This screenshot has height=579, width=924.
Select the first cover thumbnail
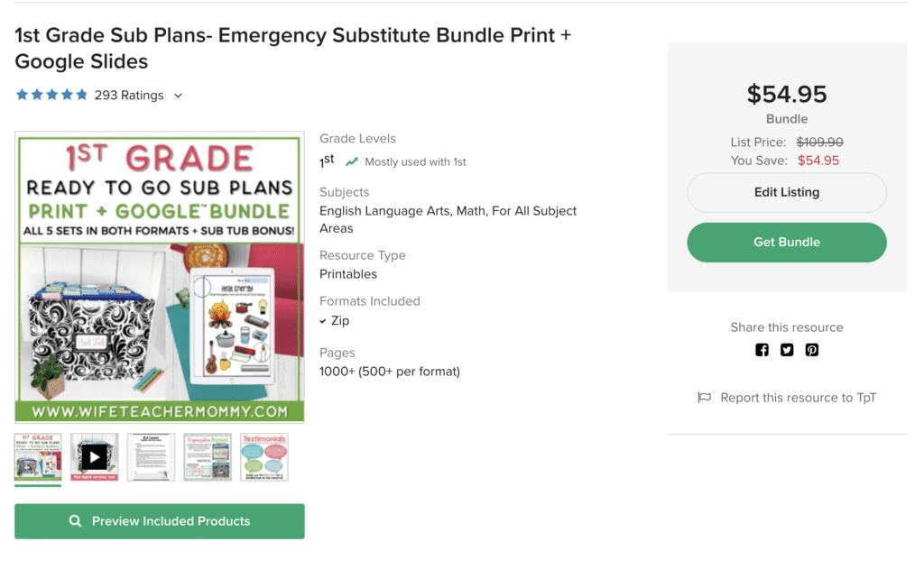(x=38, y=457)
